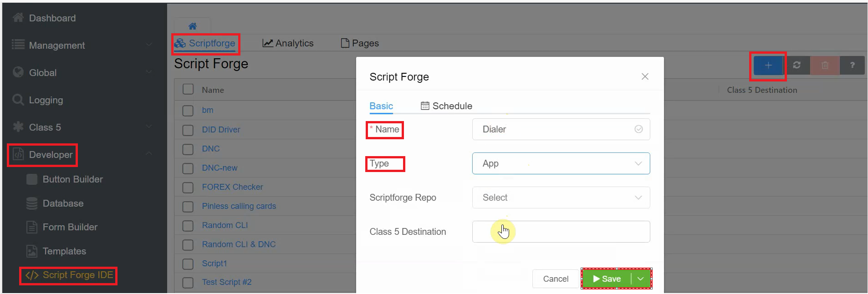Image resolution: width=868 pixels, height=294 pixels.
Task: Switch to the Analytics tab
Action: point(288,43)
